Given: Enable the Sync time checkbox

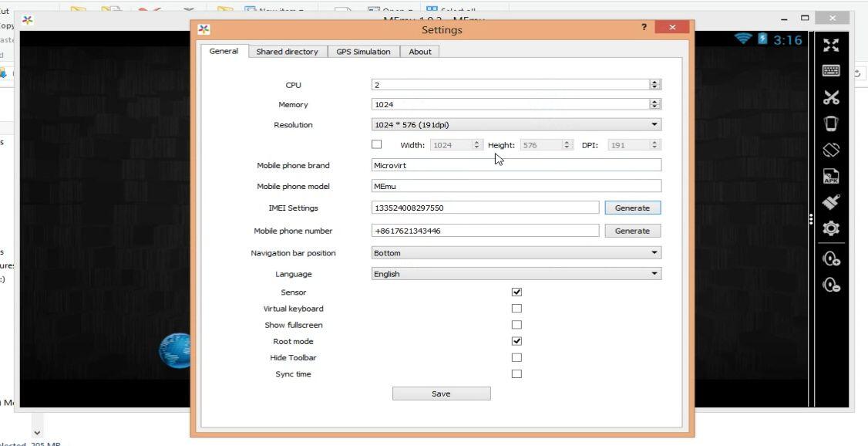Looking at the screenshot, I should click(516, 373).
